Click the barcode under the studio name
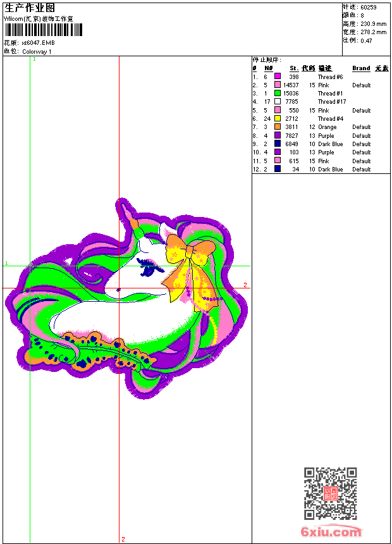Image resolution: width=392 pixels, height=544 pixels. click(44, 30)
